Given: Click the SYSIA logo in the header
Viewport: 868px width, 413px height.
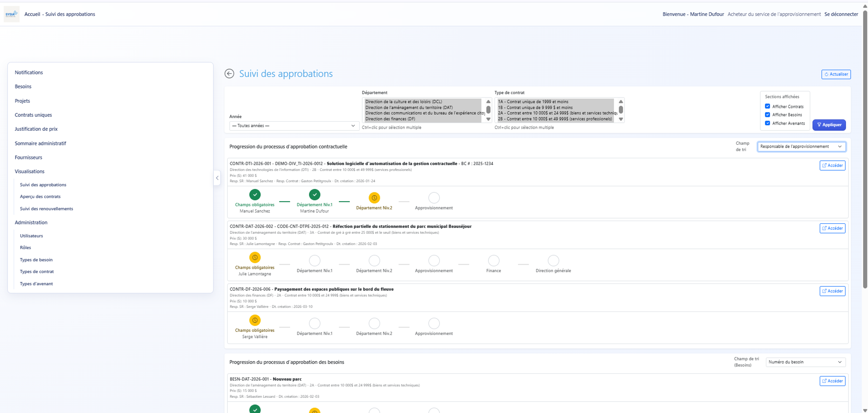Looking at the screenshot, I should pos(12,14).
